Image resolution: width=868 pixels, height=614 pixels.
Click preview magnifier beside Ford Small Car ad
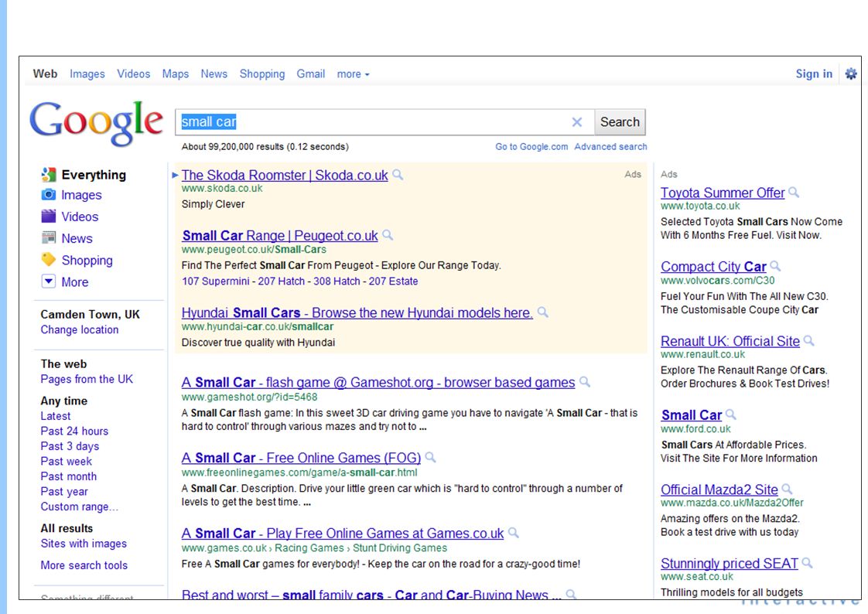point(731,414)
